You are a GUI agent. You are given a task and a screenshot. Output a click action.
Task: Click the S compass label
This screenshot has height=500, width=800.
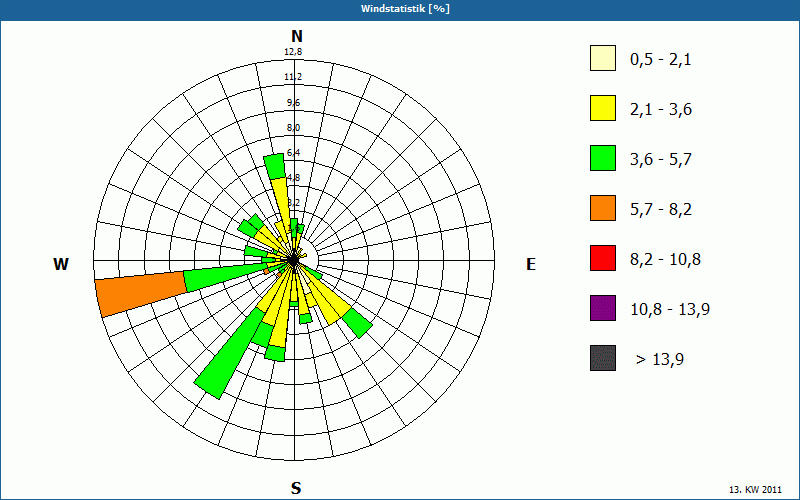[x=296, y=488]
